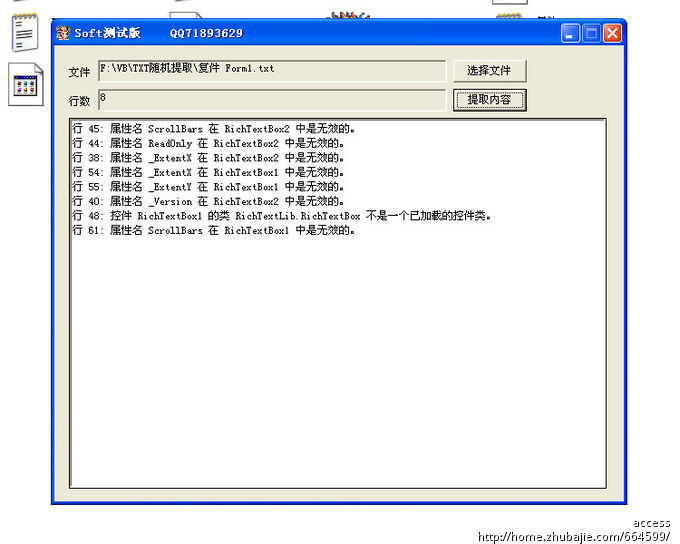Select the desktop icon with colored grid

point(26,85)
